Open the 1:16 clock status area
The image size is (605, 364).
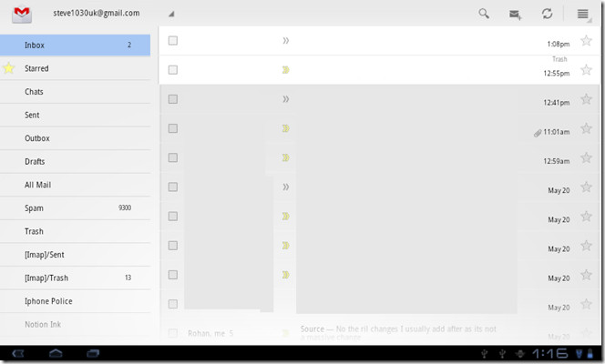549,353
